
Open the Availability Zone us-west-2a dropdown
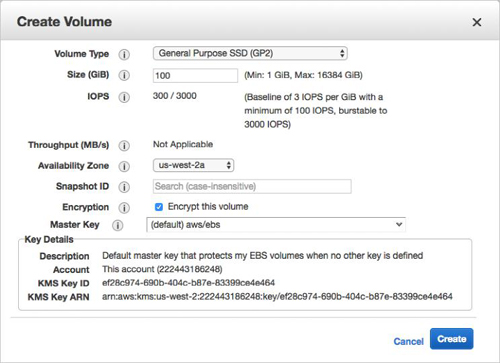tap(193, 165)
